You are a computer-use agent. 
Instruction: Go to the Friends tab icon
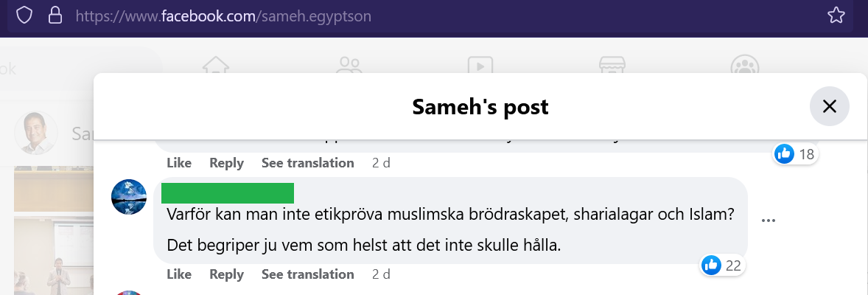pyautogui.click(x=348, y=66)
